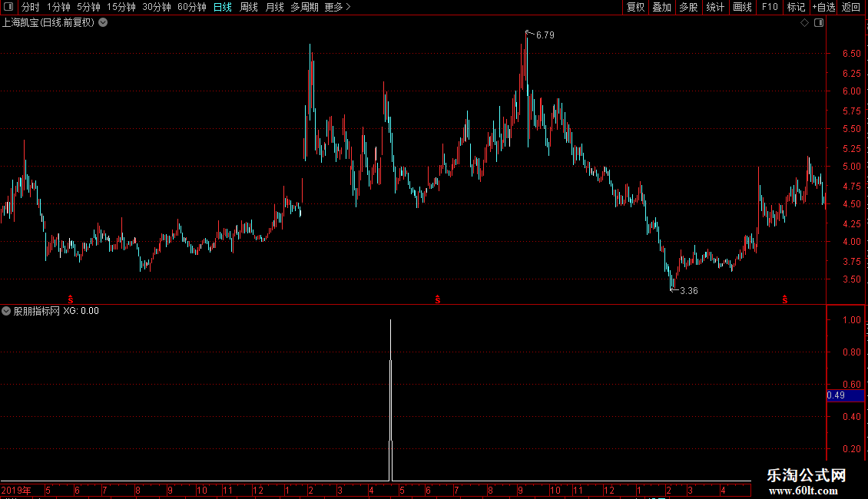
Task: Open the 统计 statistics tool
Action: (715, 7)
